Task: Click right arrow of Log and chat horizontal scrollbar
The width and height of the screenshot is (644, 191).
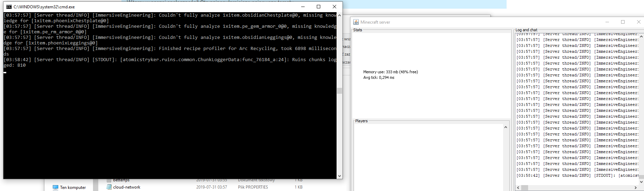Action: point(635,188)
